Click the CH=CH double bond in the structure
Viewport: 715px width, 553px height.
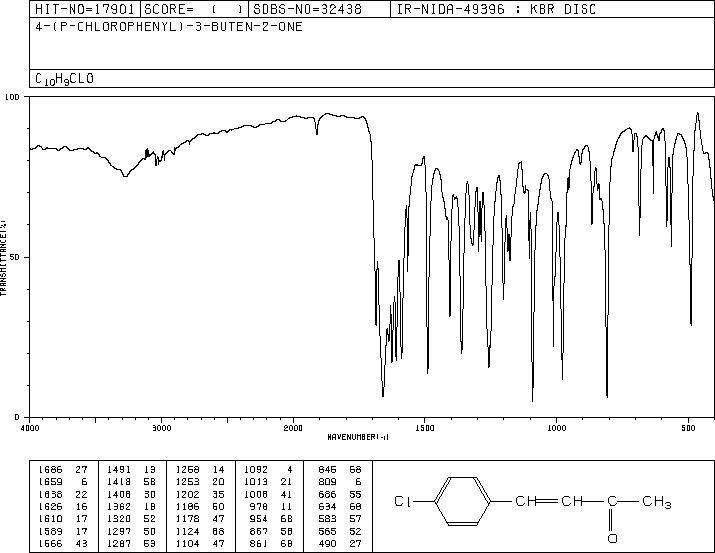pyautogui.click(x=547, y=501)
